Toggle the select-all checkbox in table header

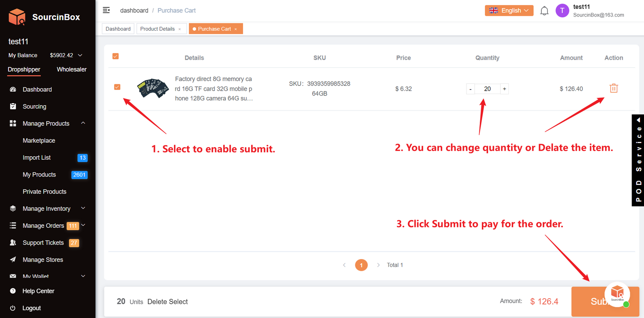pos(116,56)
